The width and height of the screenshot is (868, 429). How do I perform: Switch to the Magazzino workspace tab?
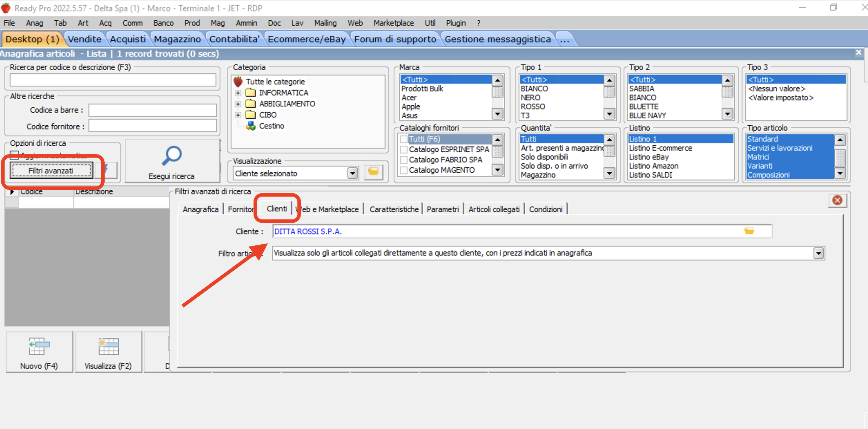(177, 39)
